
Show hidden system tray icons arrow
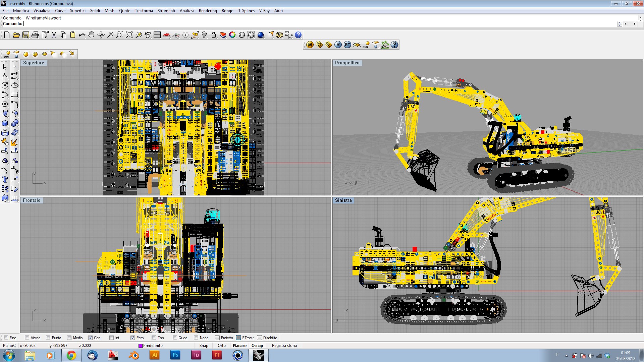[567, 356]
